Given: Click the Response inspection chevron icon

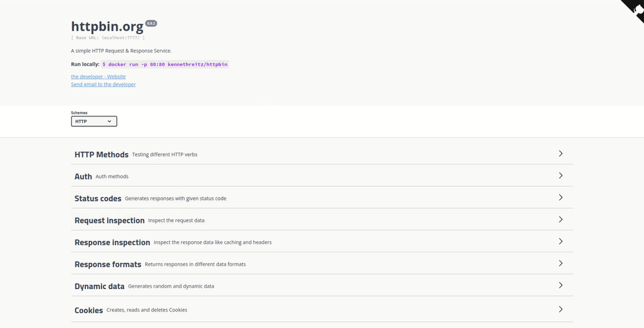Looking at the screenshot, I should [x=560, y=241].
